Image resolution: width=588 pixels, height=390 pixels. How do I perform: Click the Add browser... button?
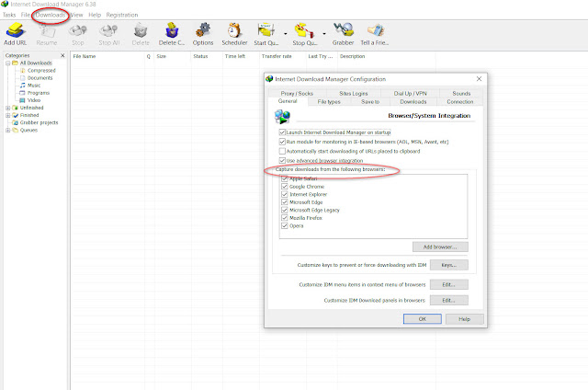[440, 247]
